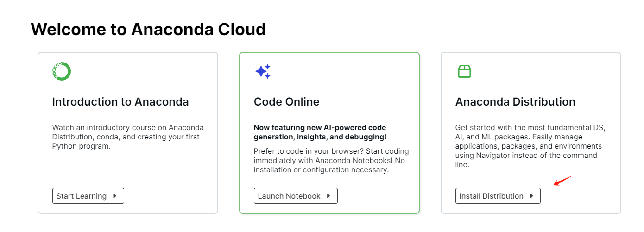Viewport: 644px width, 232px height.
Task: Click the arrow on Launch Notebook button
Action: pyautogui.click(x=328, y=196)
